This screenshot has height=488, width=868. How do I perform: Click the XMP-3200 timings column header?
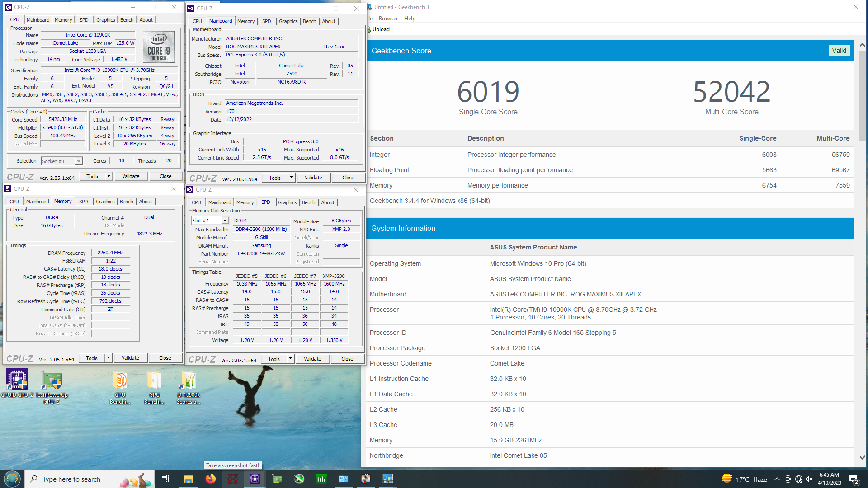coord(334,276)
